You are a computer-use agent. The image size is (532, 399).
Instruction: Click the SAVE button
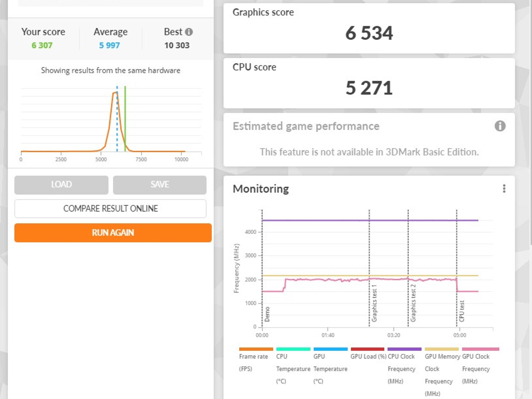coord(160,185)
